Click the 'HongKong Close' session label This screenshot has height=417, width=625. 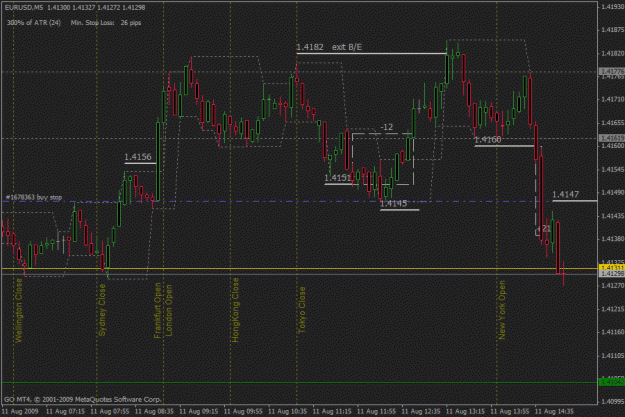coord(236,310)
